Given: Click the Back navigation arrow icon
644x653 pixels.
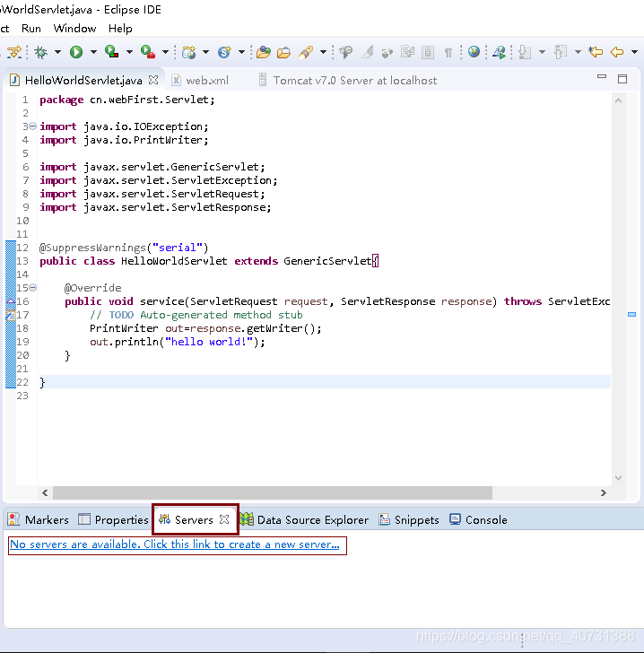Looking at the screenshot, I should point(617,52).
